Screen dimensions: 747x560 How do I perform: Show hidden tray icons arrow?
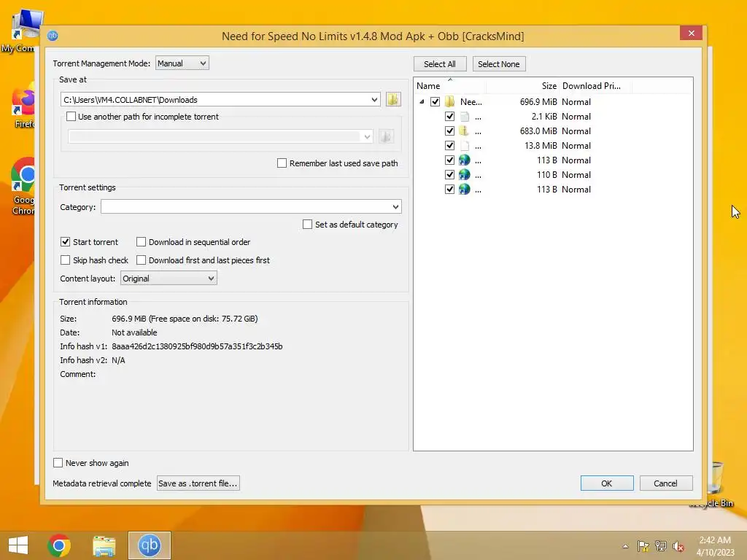coord(625,546)
